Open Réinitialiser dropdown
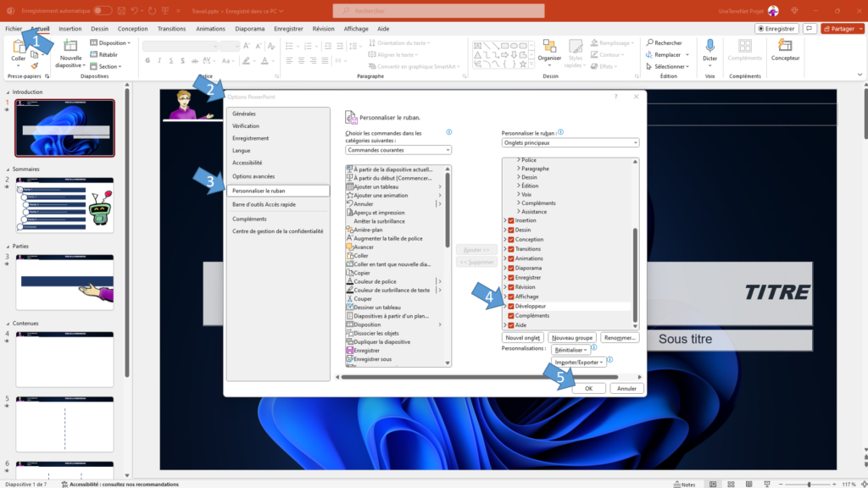868x488 pixels. coord(570,350)
